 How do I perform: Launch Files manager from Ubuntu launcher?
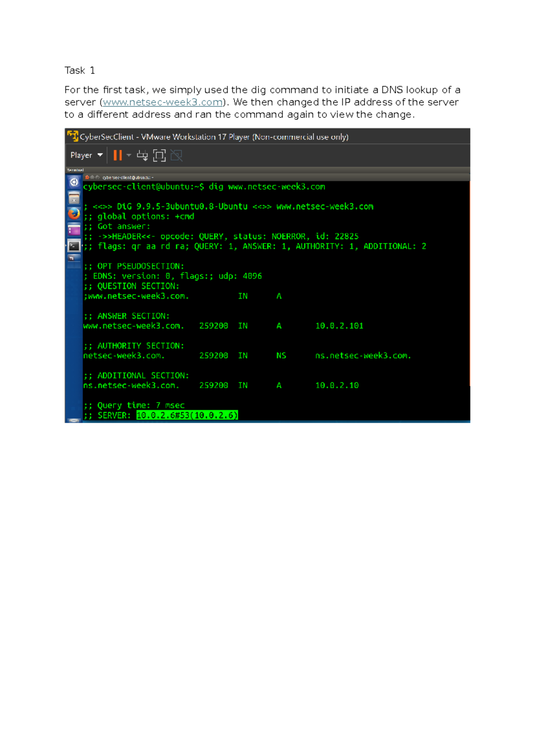[74, 198]
